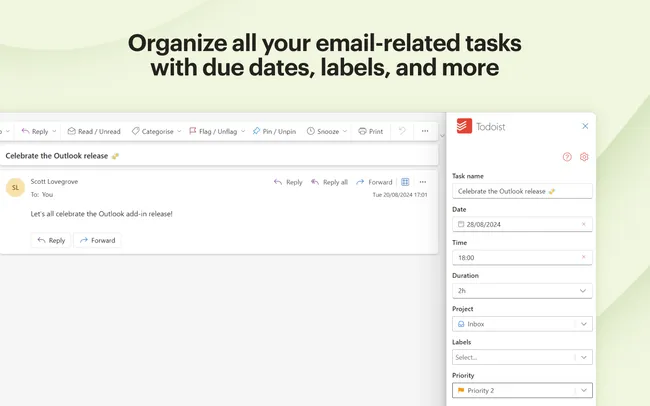Open Todoist help icon in panel
Image resolution: width=650 pixels, height=406 pixels.
567,157
